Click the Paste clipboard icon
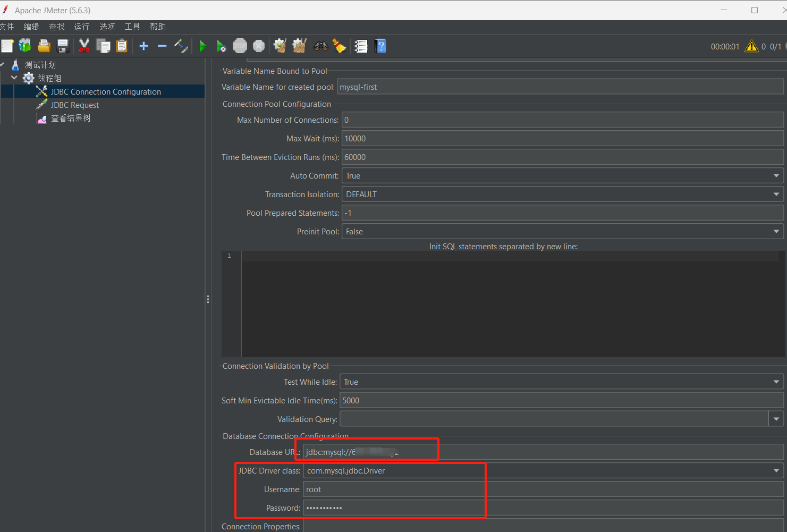 (x=122, y=46)
